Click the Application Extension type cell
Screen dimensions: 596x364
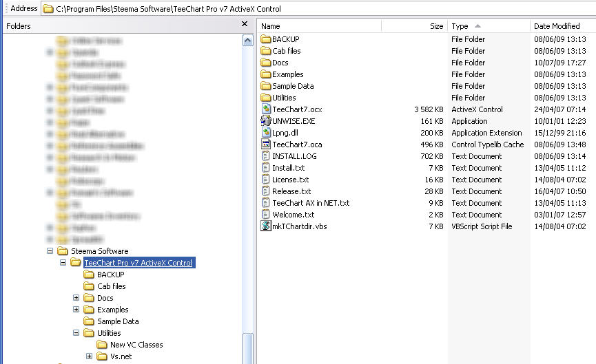pyautogui.click(x=486, y=133)
